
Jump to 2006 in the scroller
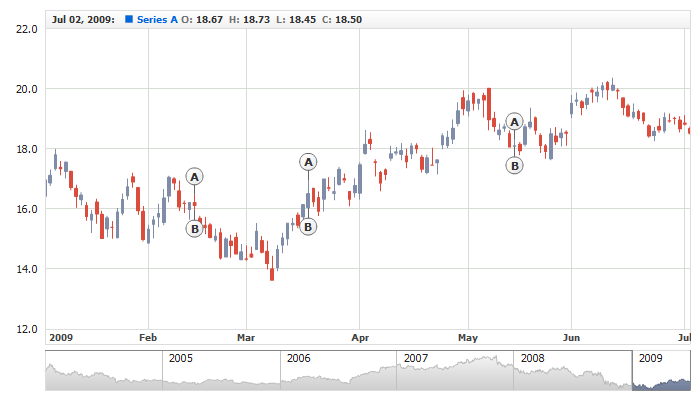[298, 358]
